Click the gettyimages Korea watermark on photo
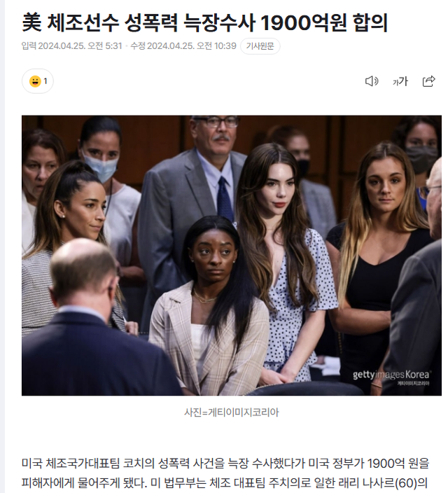Image resolution: width=448 pixels, height=493 pixels. coord(391,375)
